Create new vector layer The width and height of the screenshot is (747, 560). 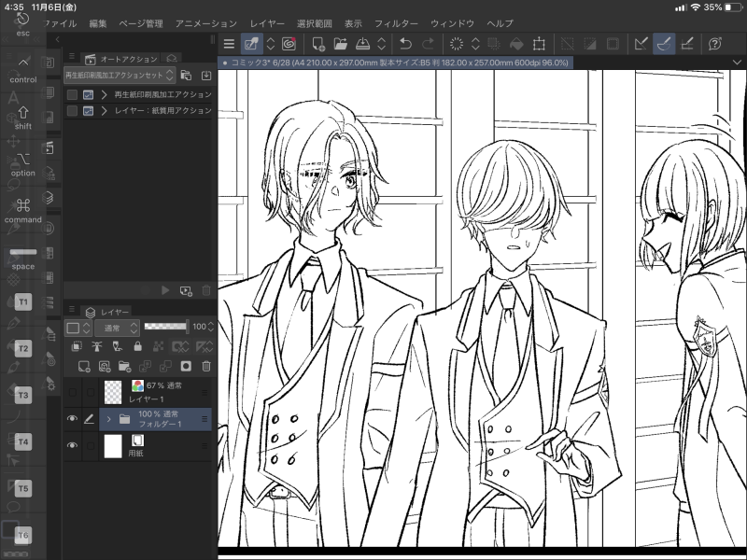(x=105, y=366)
